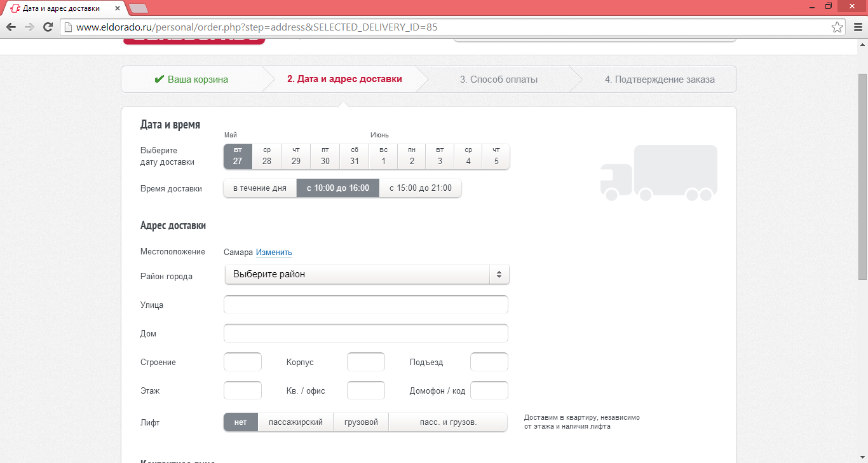
Task: Close the 'Дата и адрес доставки' browser tab
Action: (x=116, y=8)
